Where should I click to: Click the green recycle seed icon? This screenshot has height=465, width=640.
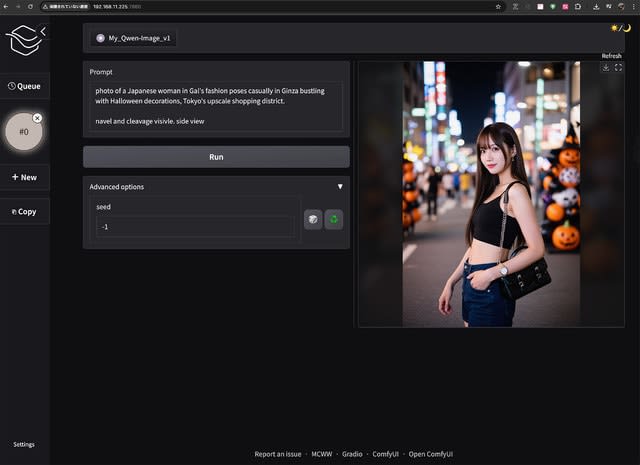[334, 219]
